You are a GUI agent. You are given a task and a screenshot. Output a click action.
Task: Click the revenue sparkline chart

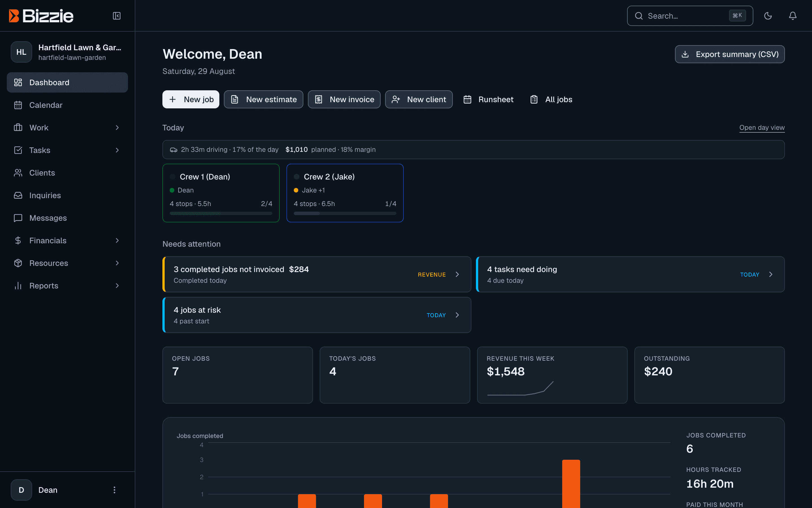pyautogui.click(x=520, y=388)
